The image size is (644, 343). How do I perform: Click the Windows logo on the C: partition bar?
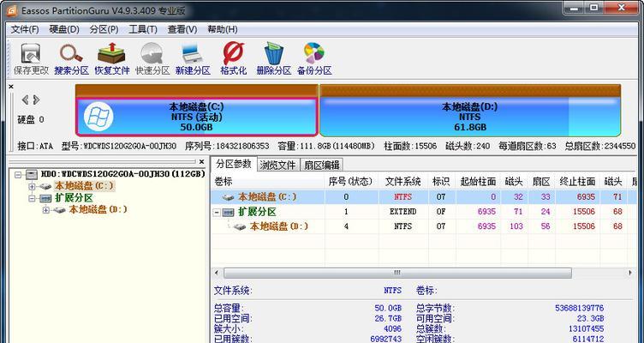click(98, 117)
